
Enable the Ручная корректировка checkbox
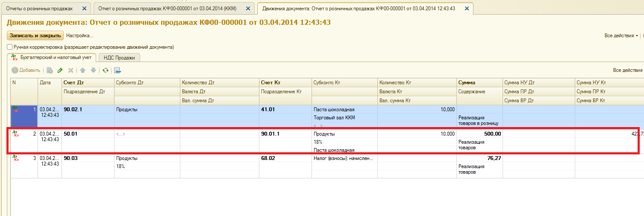[x=9, y=47]
